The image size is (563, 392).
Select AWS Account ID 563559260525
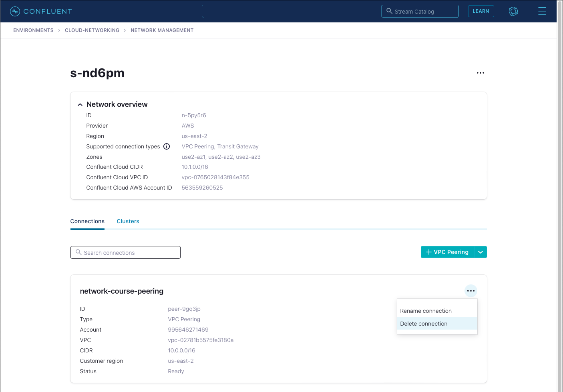[202, 188]
